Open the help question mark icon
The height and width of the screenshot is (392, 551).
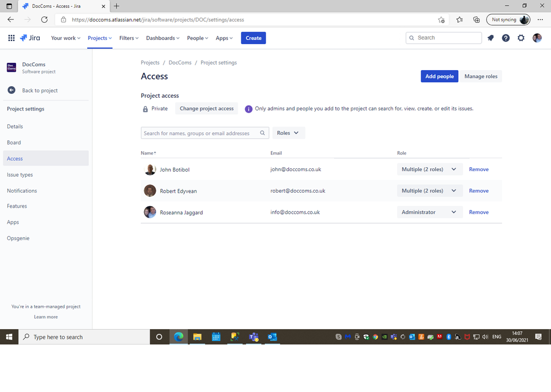pyautogui.click(x=506, y=38)
